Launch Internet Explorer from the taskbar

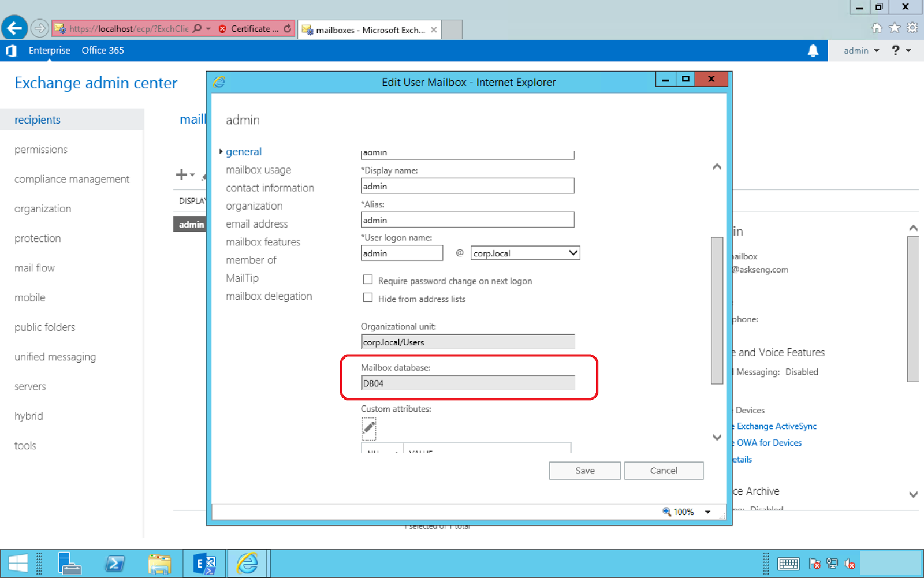(x=248, y=563)
